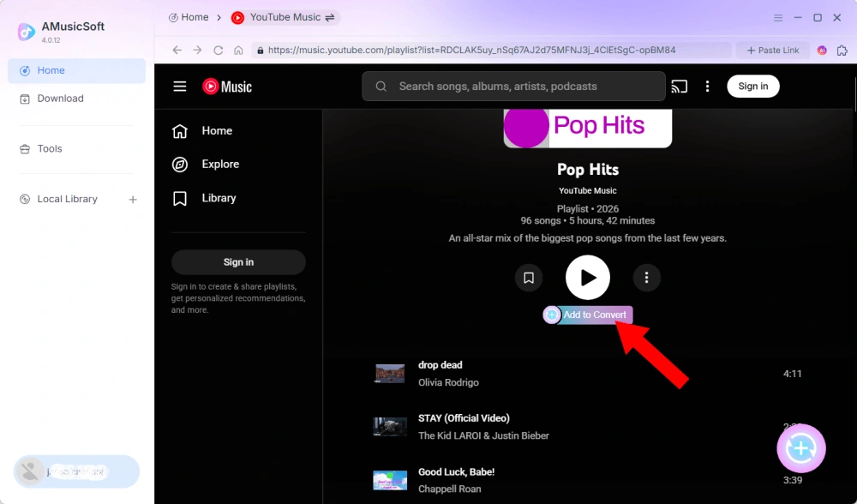Click the swap service arrows icon
857x504 pixels.
[330, 17]
